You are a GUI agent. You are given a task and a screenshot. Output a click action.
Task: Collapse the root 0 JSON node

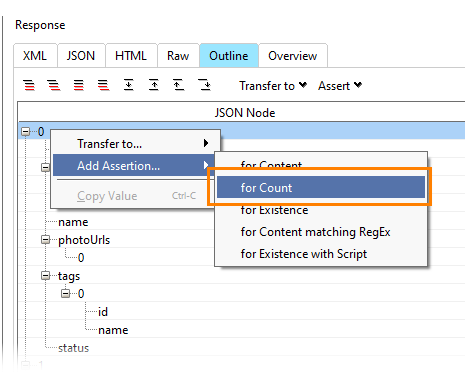tap(25, 132)
